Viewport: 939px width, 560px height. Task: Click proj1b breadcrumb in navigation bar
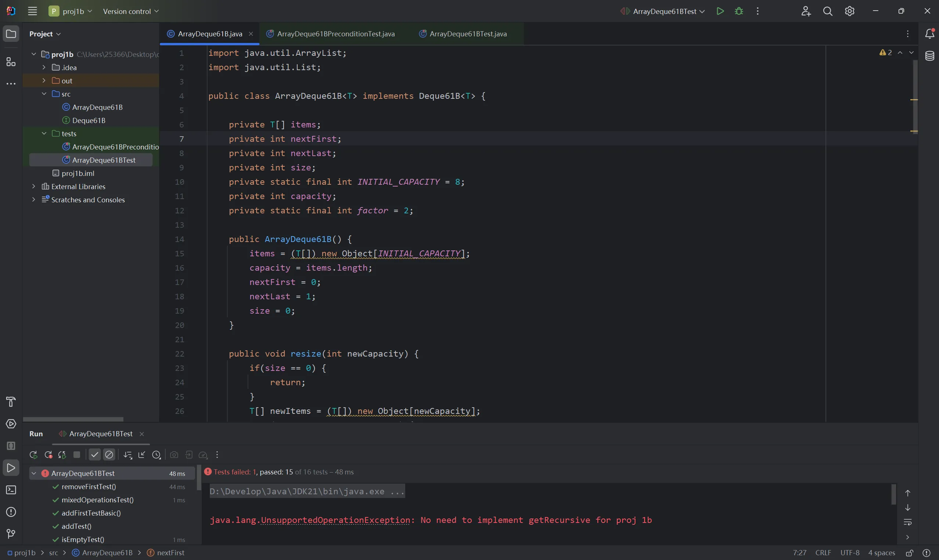tap(21, 553)
